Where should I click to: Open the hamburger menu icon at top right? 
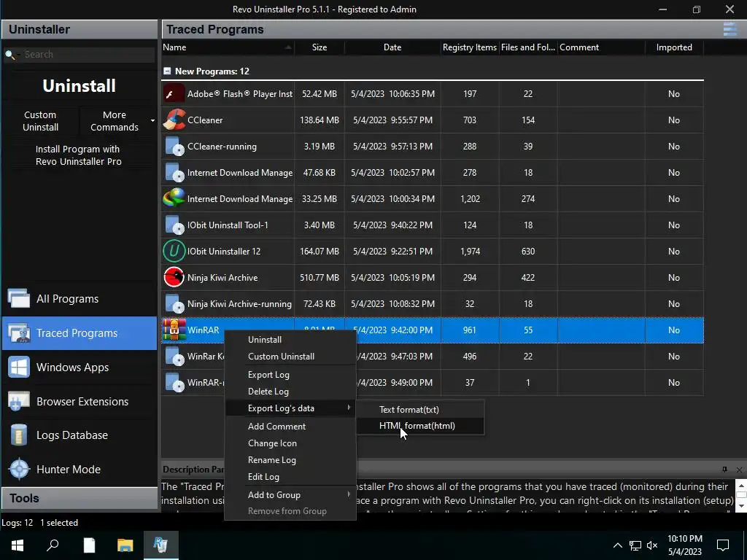point(729,29)
